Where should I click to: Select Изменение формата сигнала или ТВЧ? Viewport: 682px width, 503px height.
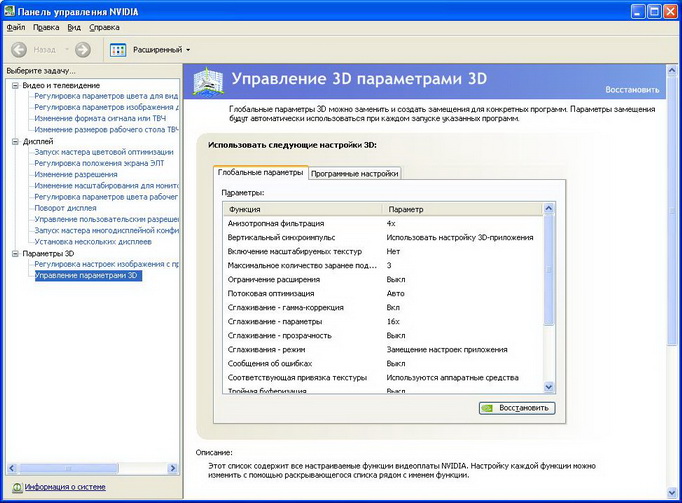(100, 118)
